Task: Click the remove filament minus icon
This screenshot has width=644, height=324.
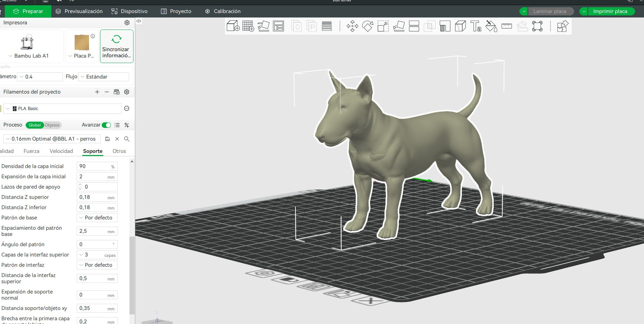Action: pyautogui.click(x=107, y=92)
